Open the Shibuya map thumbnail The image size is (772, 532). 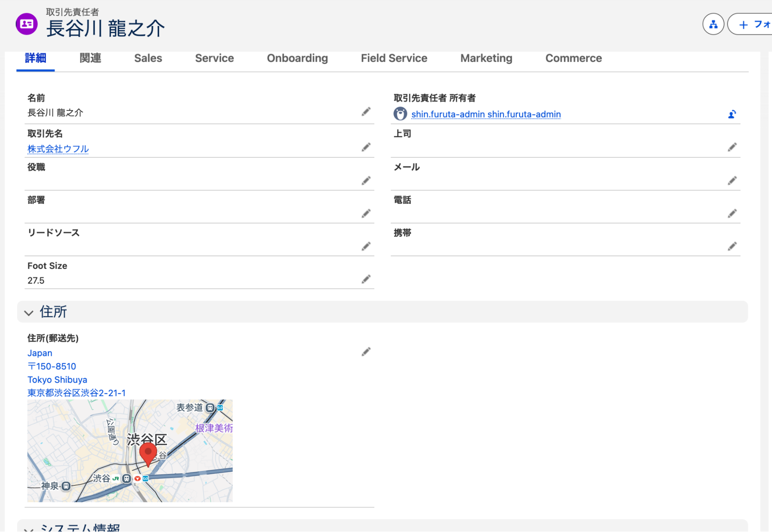pyautogui.click(x=130, y=451)
